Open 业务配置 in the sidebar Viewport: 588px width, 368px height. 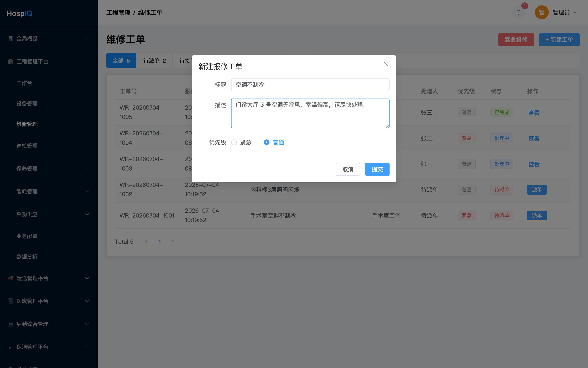click(x=27, y=236)
